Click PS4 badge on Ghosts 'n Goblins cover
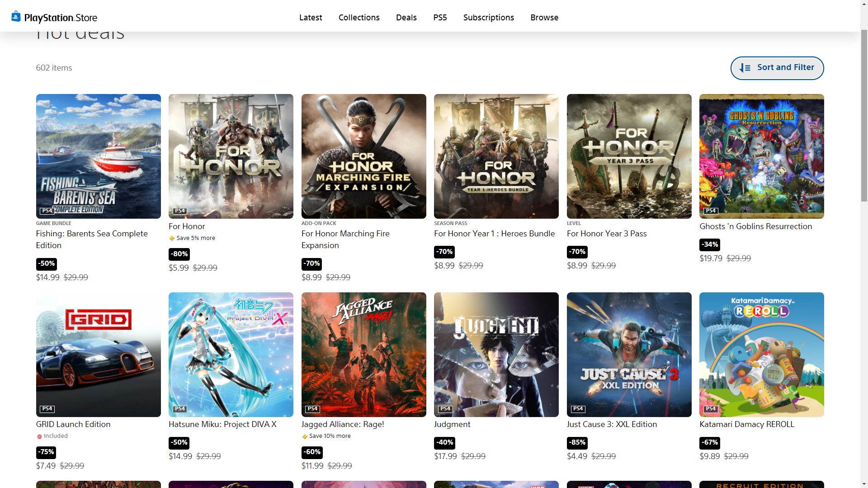The height and width of the screenshot is (488, 868). (711, 211)
